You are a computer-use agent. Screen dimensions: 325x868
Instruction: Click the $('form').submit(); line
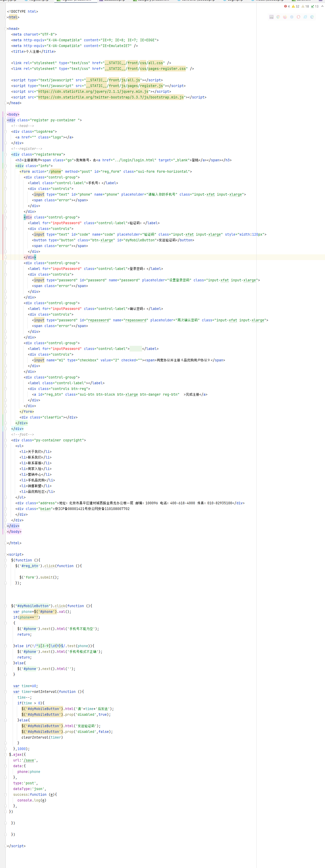(39, 578)
